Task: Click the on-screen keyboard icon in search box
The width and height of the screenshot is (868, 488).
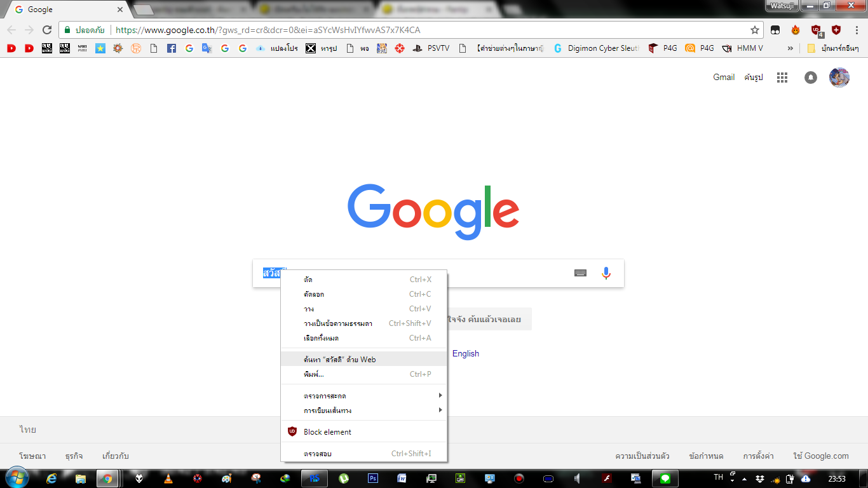Action: [x=580, y=273]
